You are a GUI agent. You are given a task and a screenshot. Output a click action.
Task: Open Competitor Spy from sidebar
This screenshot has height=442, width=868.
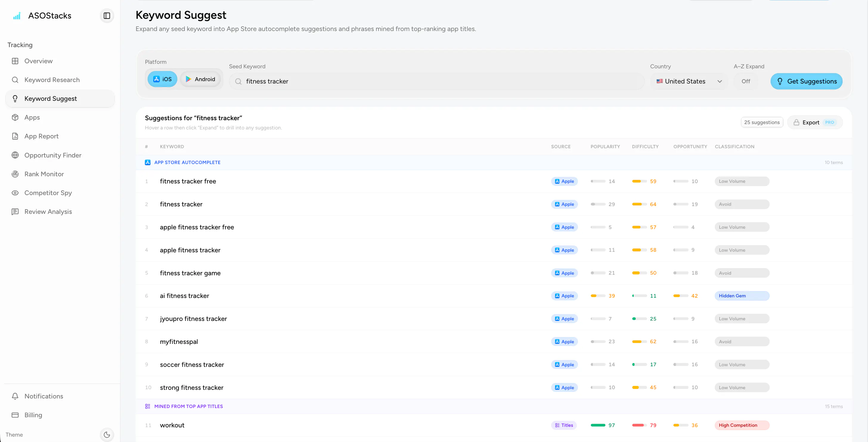coord(60,193)
